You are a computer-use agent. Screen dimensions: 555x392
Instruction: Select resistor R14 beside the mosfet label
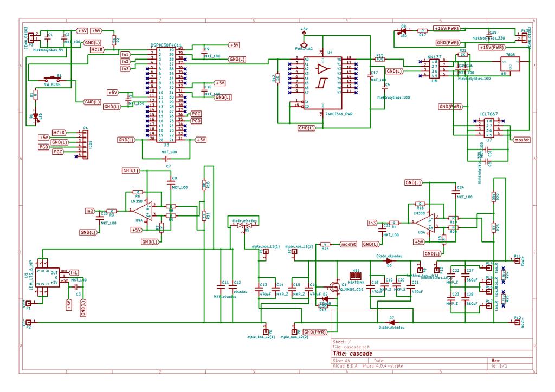[x=325, y=244]
